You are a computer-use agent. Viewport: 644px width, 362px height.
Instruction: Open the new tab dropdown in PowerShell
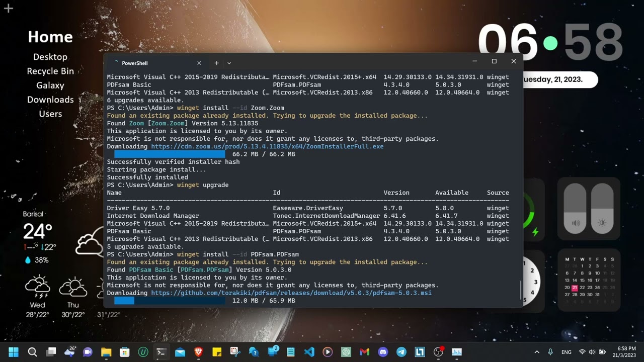click(229, 63)
